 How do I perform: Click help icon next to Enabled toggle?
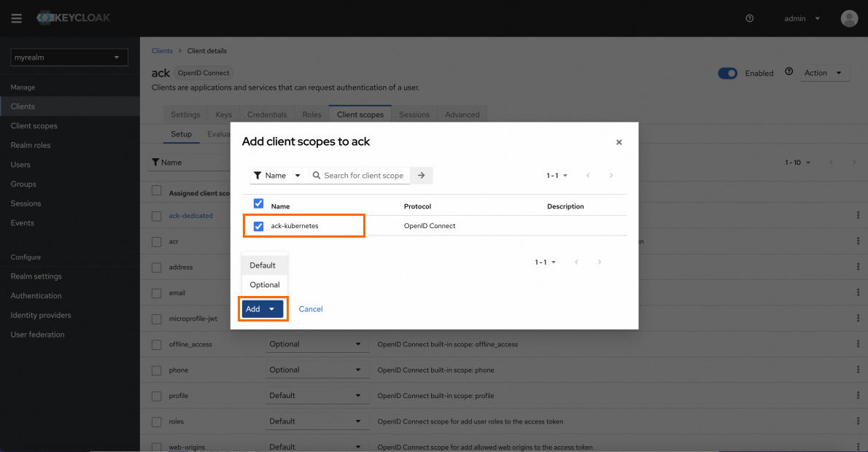click(x=788, y=72)
